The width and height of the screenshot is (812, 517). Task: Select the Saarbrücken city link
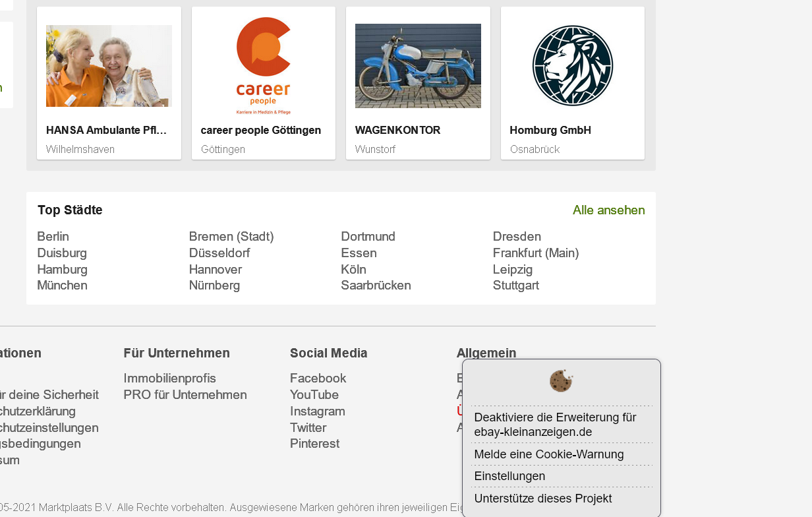click(376, 286)
